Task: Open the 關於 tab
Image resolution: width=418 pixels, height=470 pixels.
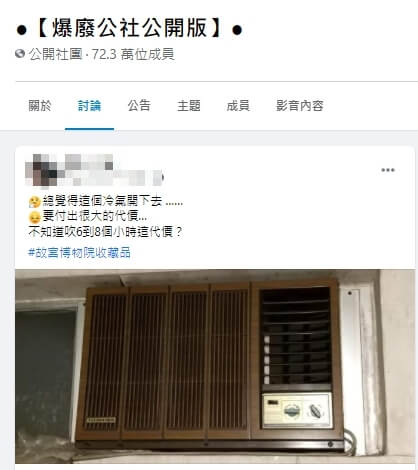Action: (40, 106)
